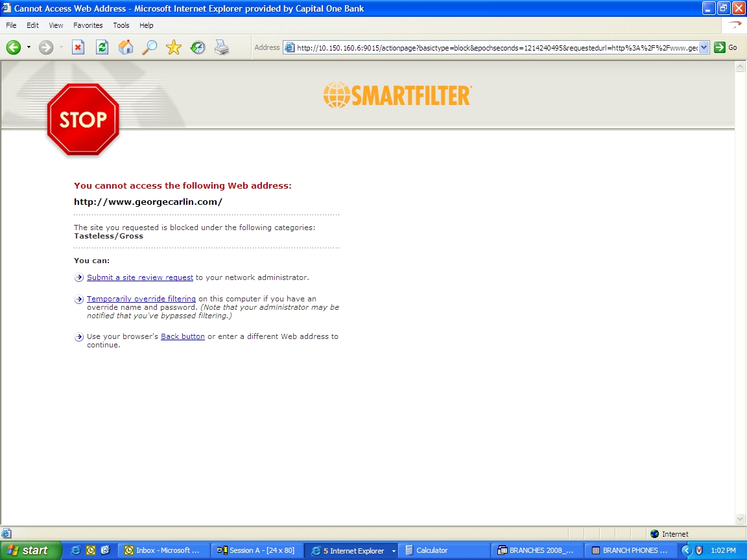
Task: Click the green Back arrow button
Action: coord(14,47)
